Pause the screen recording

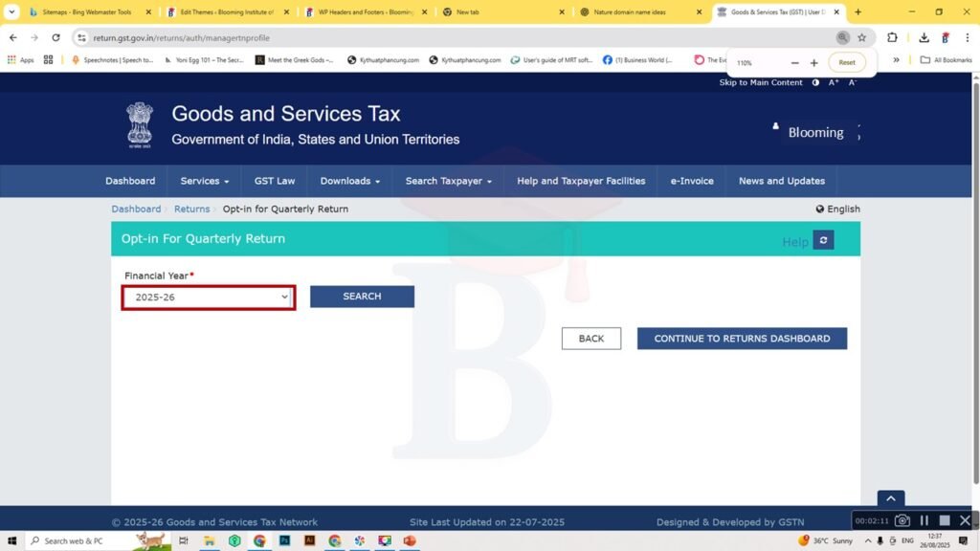(x=924, y=520)
